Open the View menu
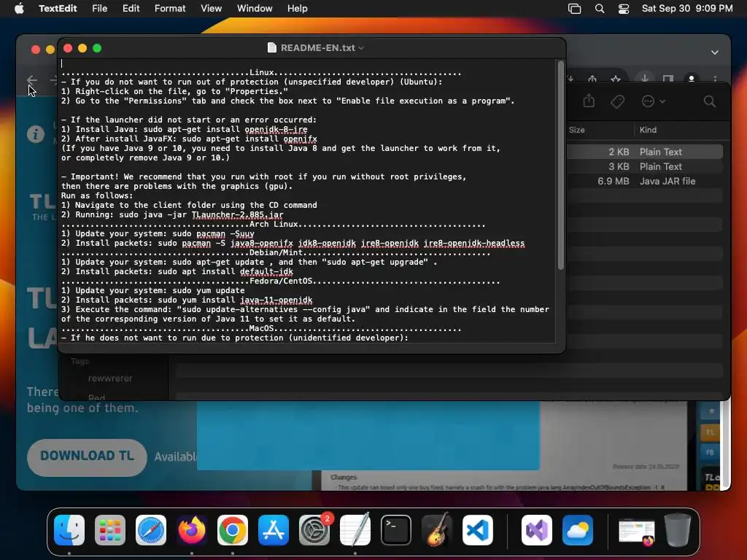 pyautogui.click(x=211, y=9)
